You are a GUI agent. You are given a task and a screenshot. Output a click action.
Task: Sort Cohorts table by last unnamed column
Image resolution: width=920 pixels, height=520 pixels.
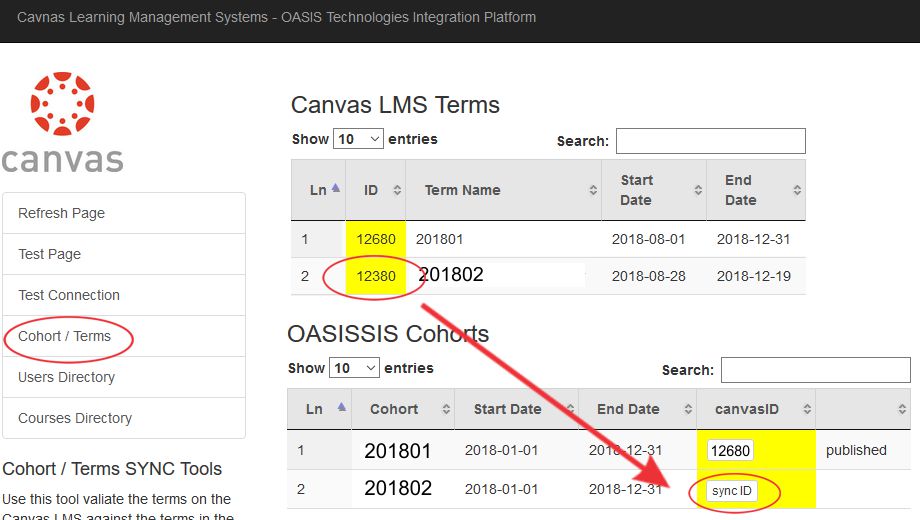pos(863,409)
